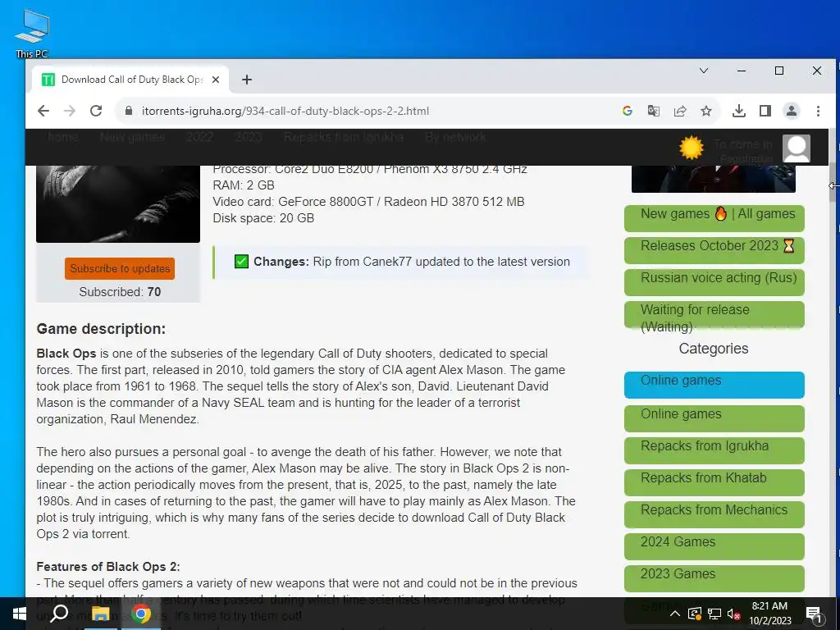Open 2023 in site menu
The width and height of the screenshot is (840, 630).
(249, 137)
